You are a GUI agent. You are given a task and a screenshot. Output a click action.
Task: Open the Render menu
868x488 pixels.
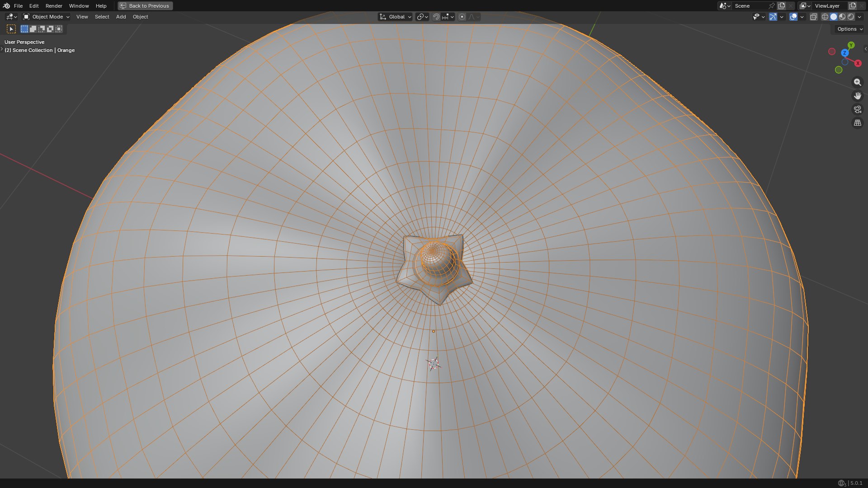54,6
